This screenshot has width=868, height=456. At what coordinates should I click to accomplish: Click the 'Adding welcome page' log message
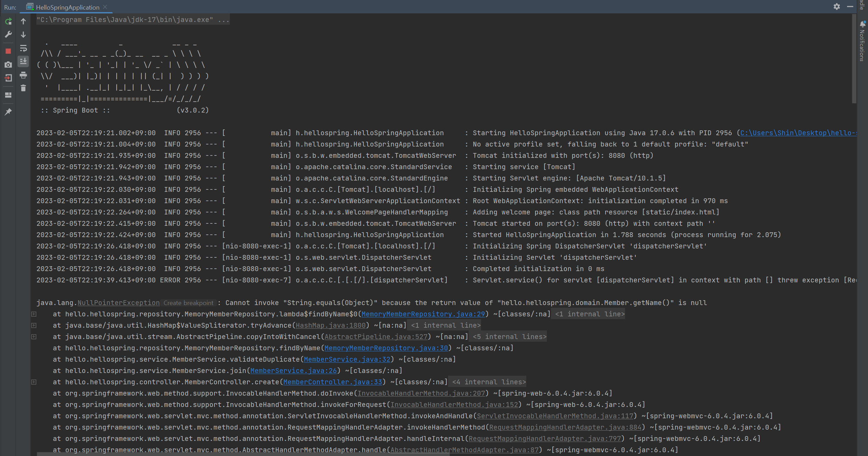pos(596,212)
